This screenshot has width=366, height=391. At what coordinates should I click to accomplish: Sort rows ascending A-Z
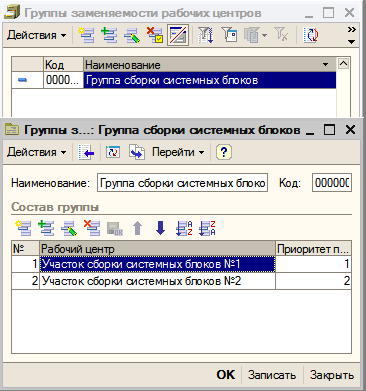[x=184, y=228]
